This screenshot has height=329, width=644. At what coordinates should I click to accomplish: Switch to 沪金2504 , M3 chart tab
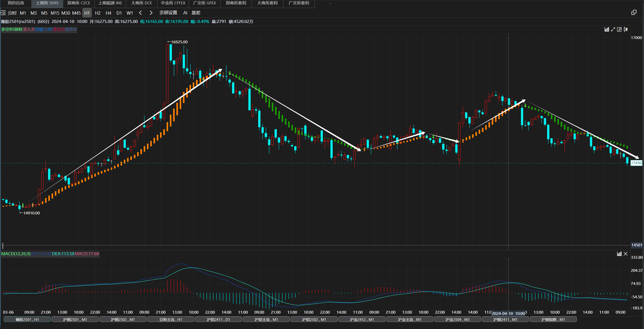tap(458, 319)
